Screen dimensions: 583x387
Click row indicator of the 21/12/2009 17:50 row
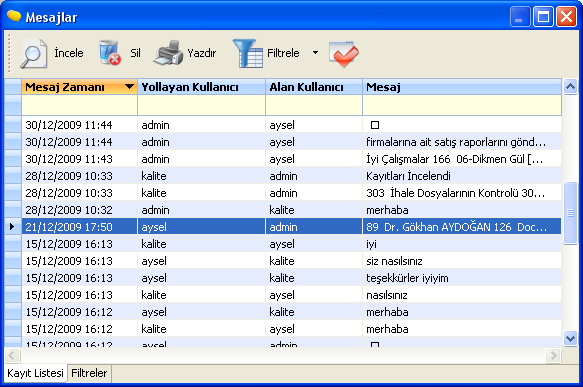pyautogui.click(x=13, y=226)
